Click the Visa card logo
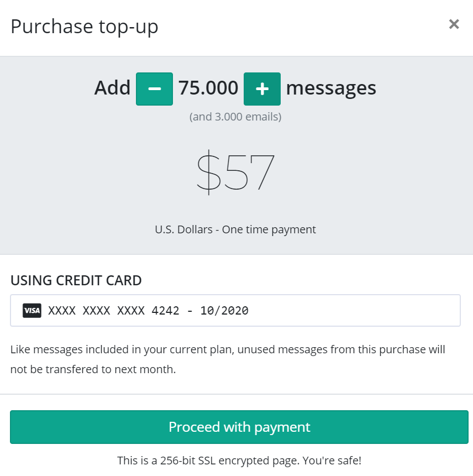Image resolution: width=473 pixels, height=476 pixels. pyautogui.click(x=32, y=311)
